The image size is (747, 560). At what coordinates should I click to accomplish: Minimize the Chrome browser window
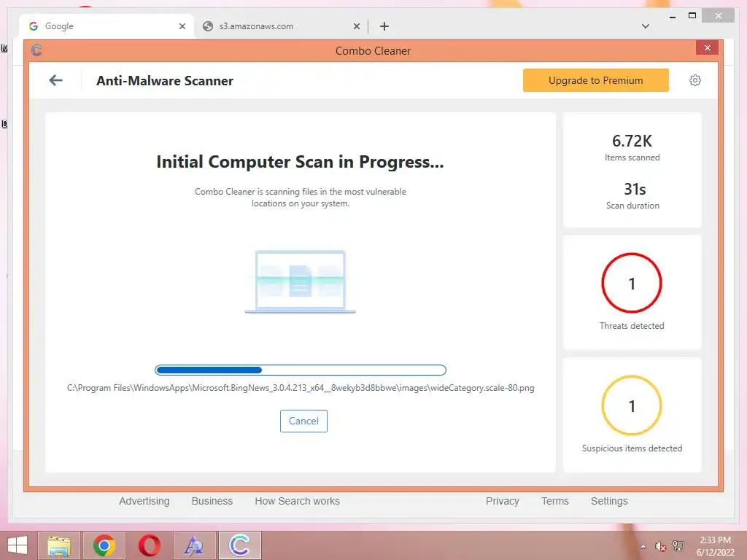tap(673, 16)
